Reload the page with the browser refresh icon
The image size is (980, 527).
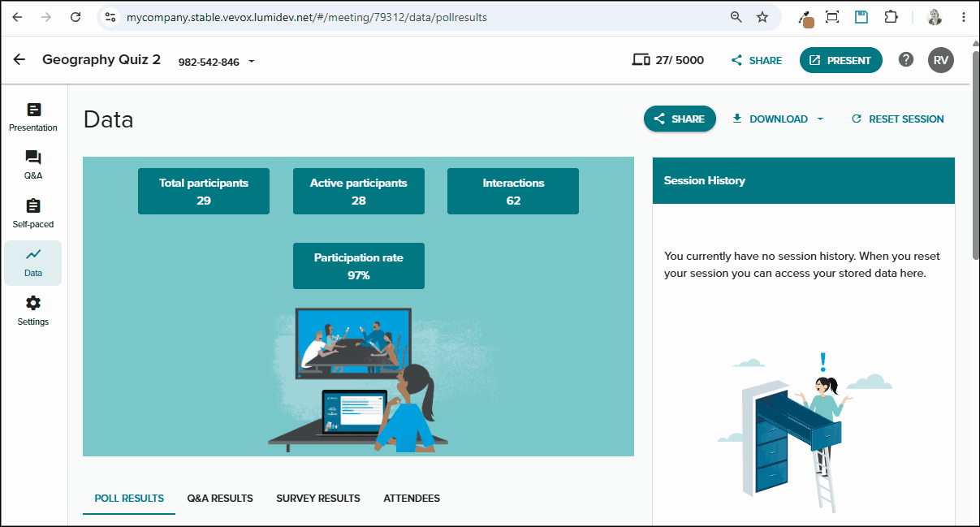point(76,17)
